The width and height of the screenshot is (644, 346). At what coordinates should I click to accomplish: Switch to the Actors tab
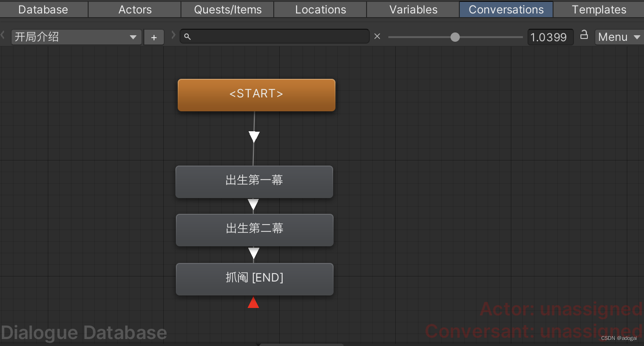pos(134,9)
